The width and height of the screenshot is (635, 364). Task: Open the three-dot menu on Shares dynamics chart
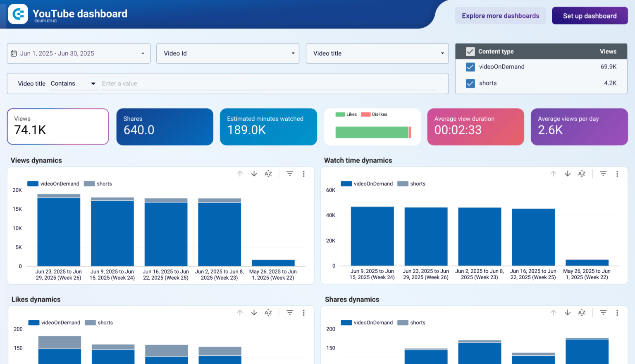tap(617, 313)
